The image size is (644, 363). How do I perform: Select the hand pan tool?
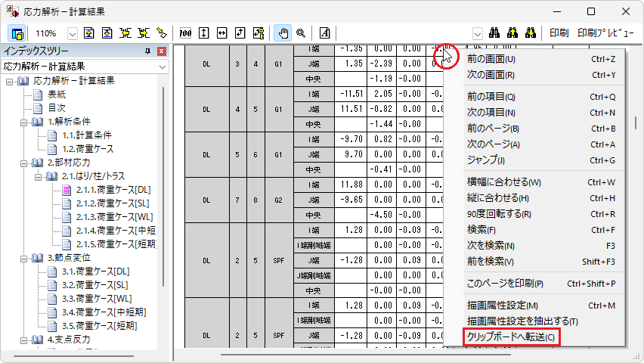[x=283, y=33]
